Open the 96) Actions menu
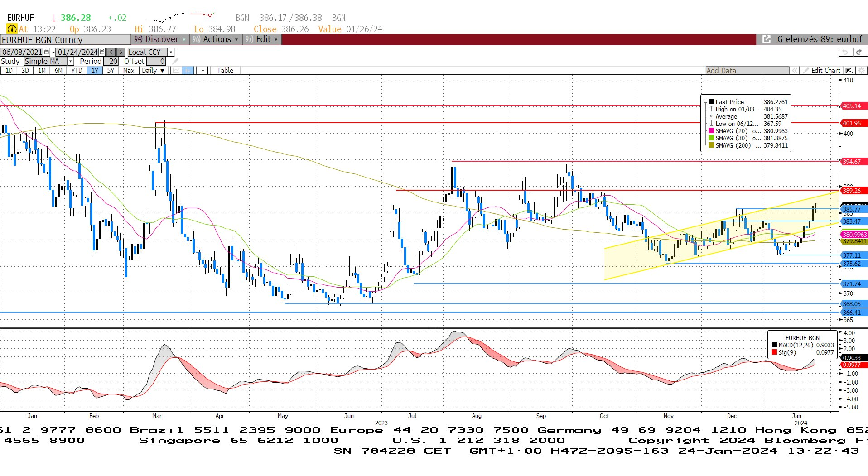Image resolution: width=868 pixels, height=476 pixels. pos(215,39)
